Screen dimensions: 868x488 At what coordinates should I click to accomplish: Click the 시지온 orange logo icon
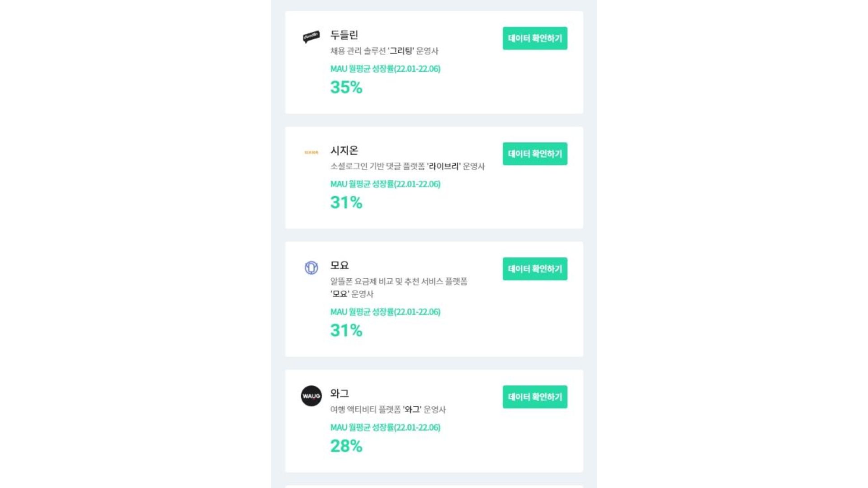[311, 152]
